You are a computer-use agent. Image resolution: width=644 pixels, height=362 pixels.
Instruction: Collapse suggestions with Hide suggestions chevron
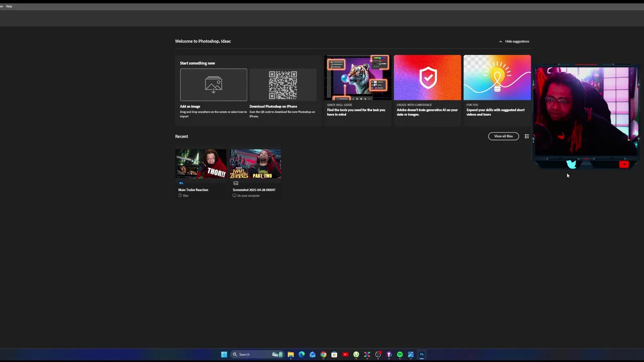click(x=501, y=41)
